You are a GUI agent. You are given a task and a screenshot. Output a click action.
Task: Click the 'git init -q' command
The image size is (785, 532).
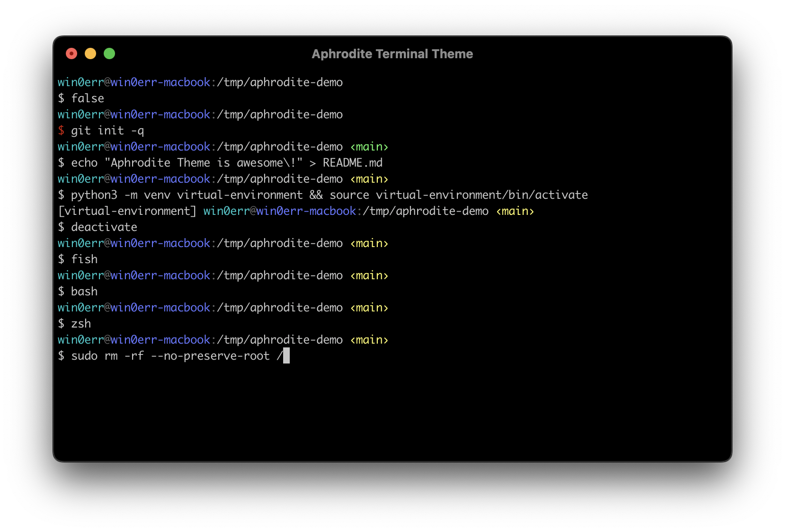(107, 131)
